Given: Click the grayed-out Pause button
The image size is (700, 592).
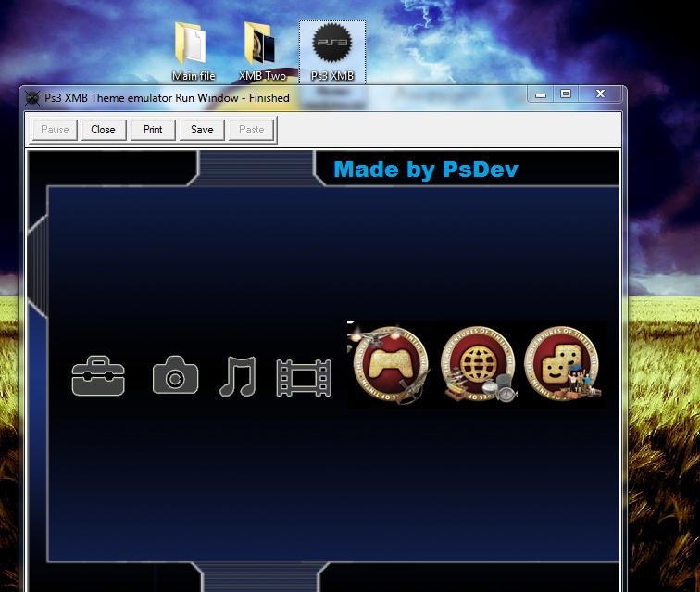Looking at the screenshot, I should pos(55,130).
